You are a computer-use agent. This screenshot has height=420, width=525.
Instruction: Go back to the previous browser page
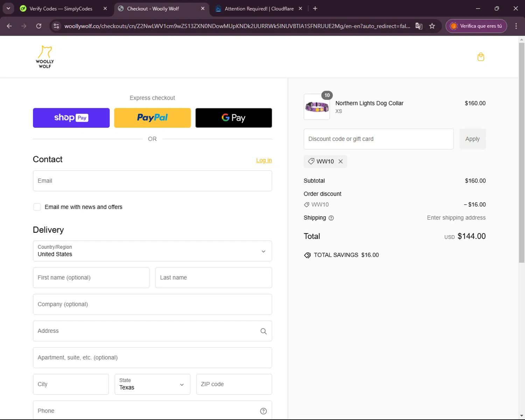(x=9, y=26)
